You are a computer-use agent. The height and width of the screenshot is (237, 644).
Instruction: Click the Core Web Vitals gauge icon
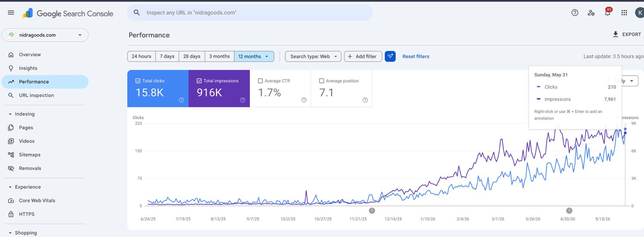point(11,201)
